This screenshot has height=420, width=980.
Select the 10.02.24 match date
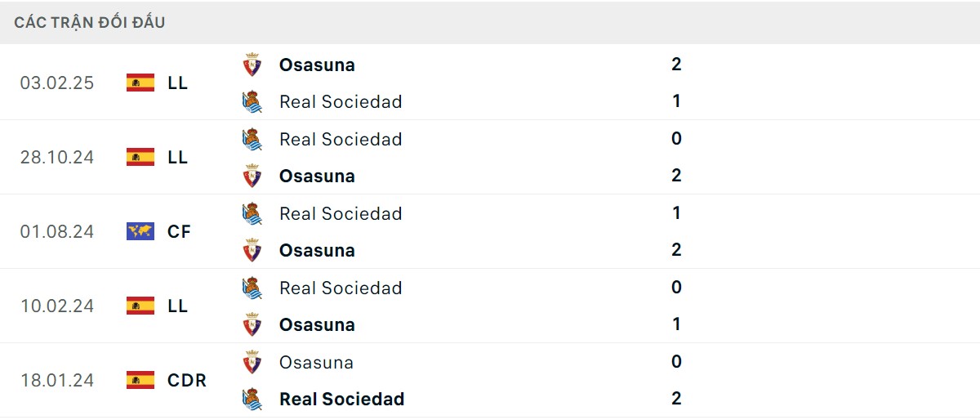pyautogui.click(x=57, y=306)
